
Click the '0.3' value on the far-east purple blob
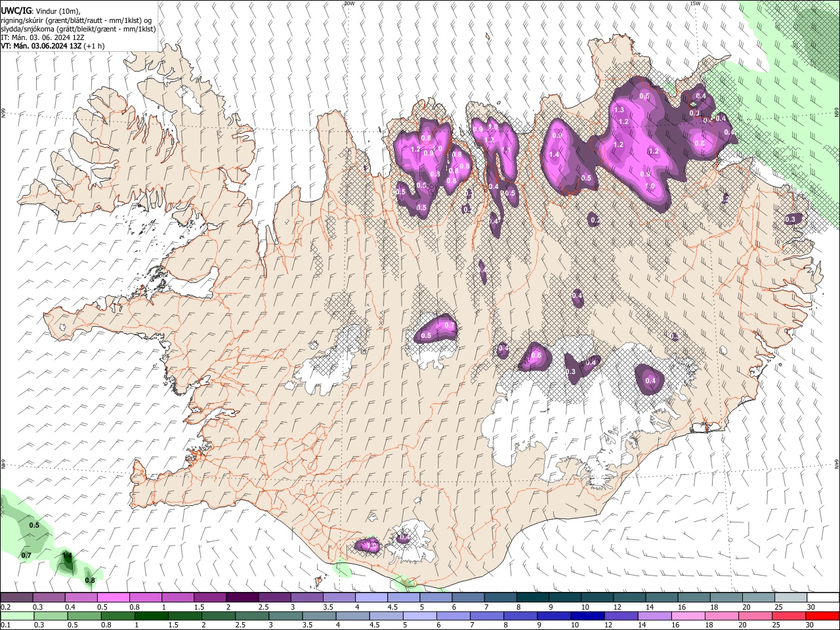(790, 219)
